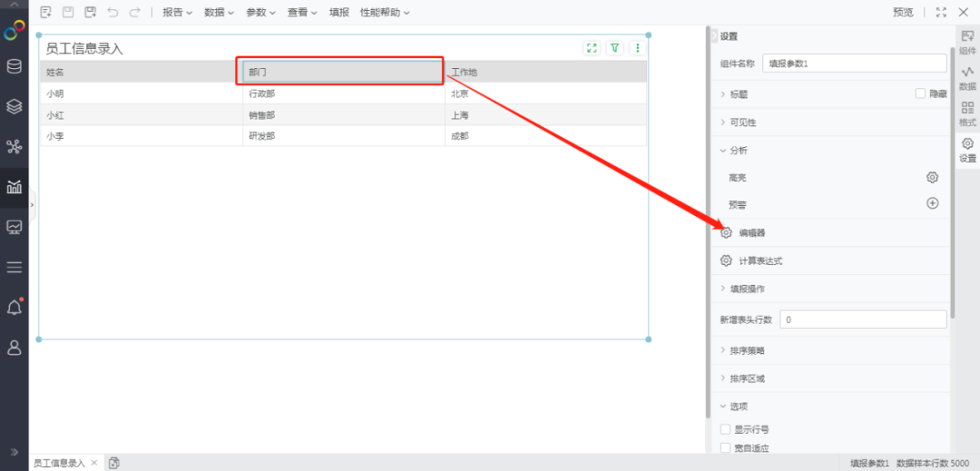Click the new sheet icon beside bottom tab
The image size is (980, 471).
click(x=113, y=463)
